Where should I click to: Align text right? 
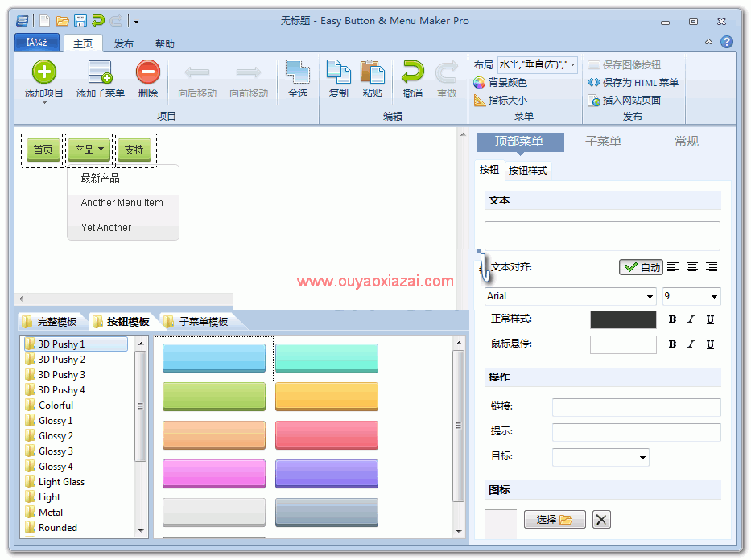click(x=712, y=266)
